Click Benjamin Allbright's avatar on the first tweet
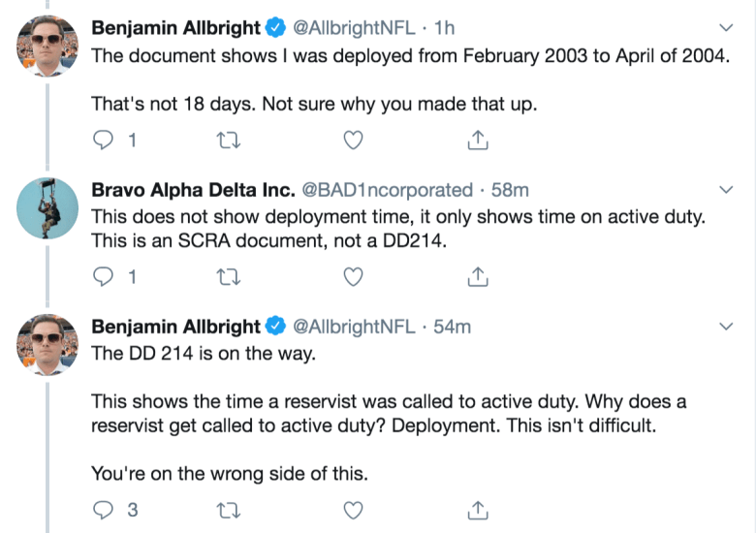The height and width of the screenshot is (533, 756). click(x=47, y=47)
